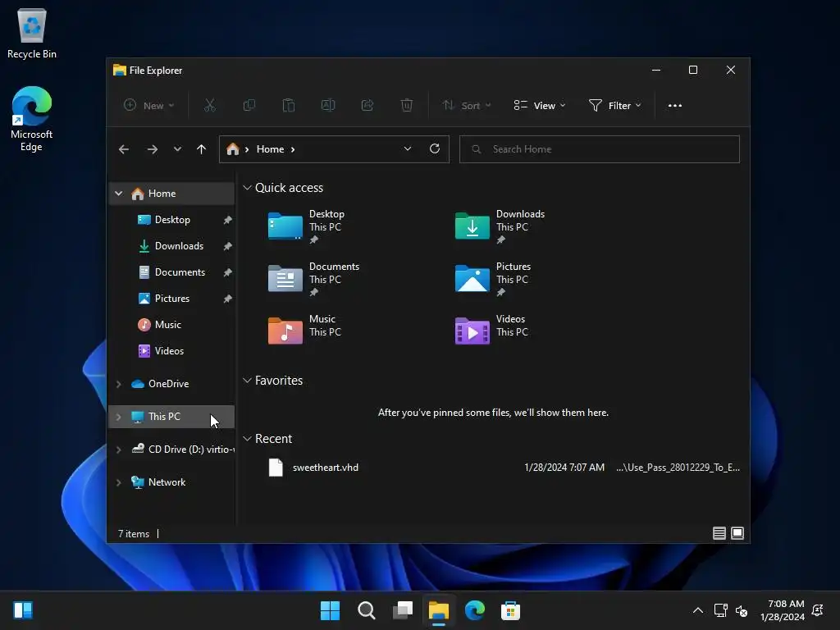Click the volume icon in system tray
Viewport: 840px width, 630px height.
tap(742, 610)
